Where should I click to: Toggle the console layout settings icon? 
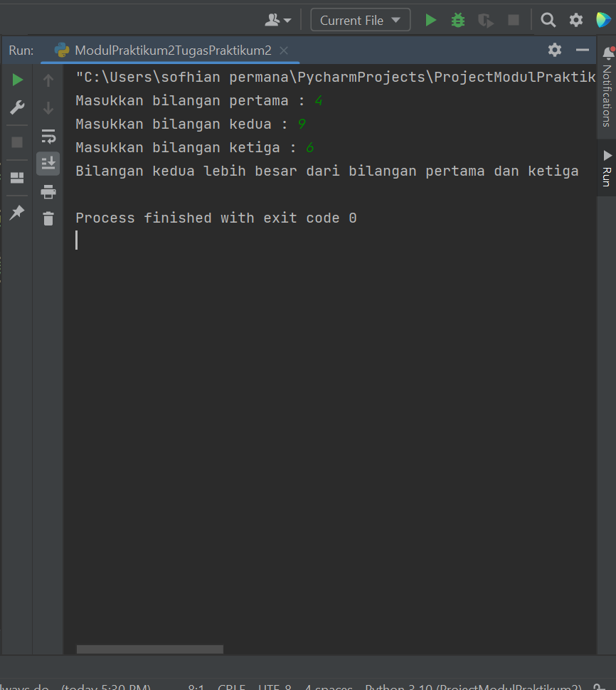(x=17, y=178)
